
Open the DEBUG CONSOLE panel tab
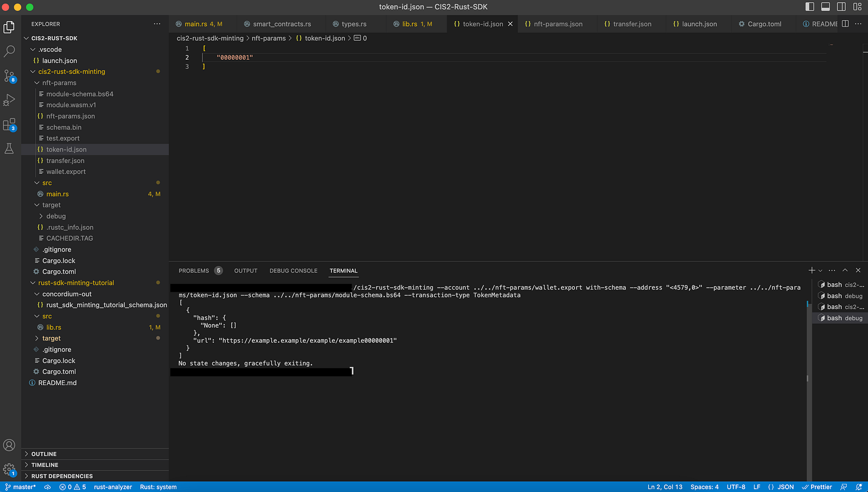coord(293,271)
